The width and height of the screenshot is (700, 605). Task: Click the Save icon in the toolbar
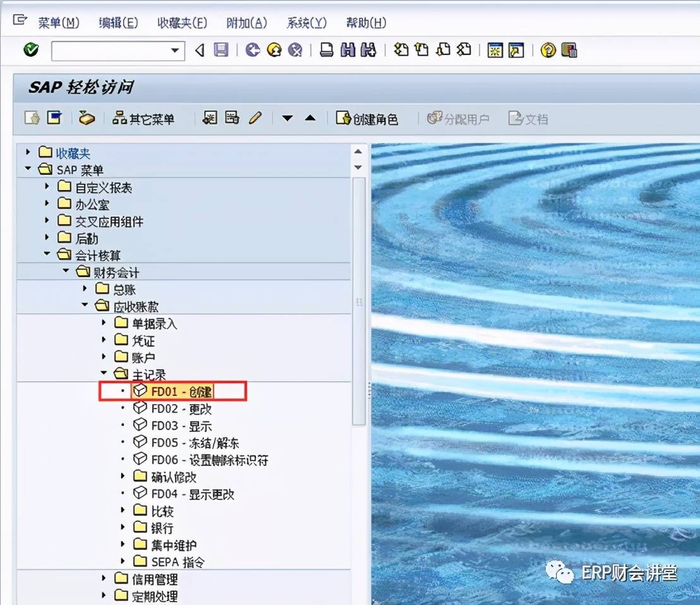click(220, 51)
